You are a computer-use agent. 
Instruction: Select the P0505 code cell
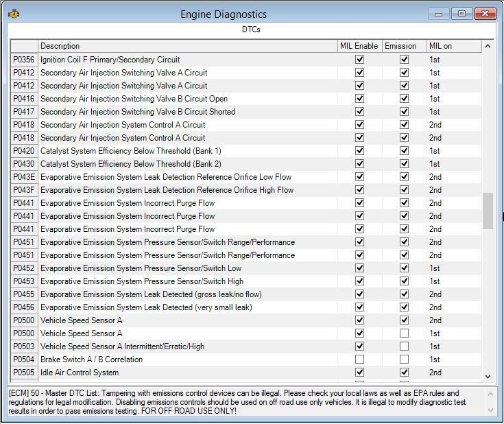tap(24, 373)
